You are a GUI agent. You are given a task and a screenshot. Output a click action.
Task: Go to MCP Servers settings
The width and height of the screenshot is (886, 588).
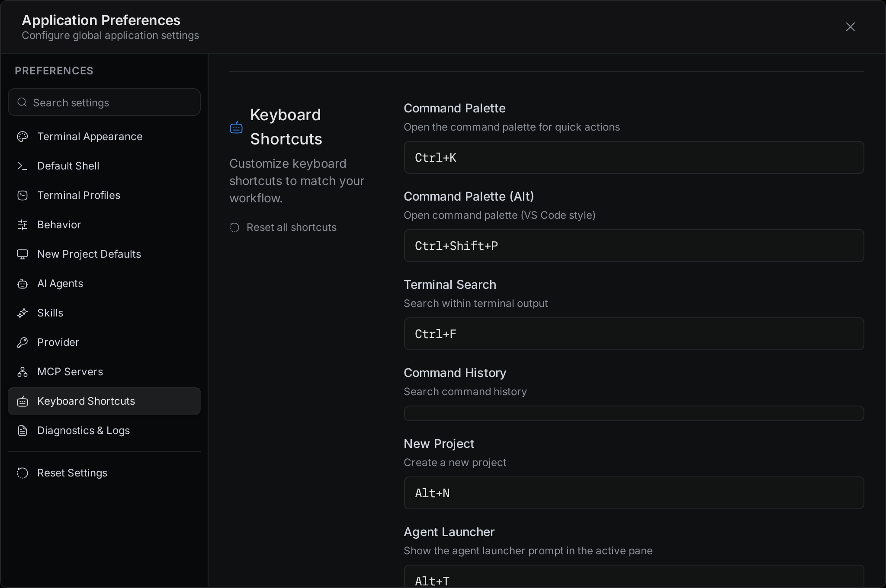[104, 372]
